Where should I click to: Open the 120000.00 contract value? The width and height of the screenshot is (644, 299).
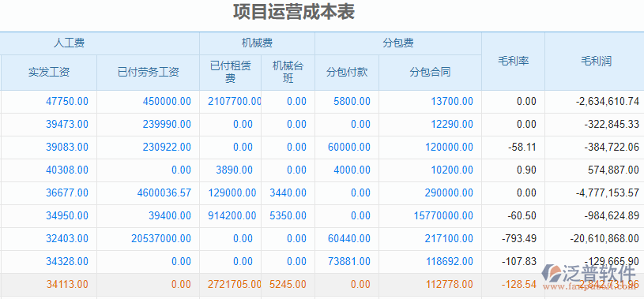coord(449,148)
